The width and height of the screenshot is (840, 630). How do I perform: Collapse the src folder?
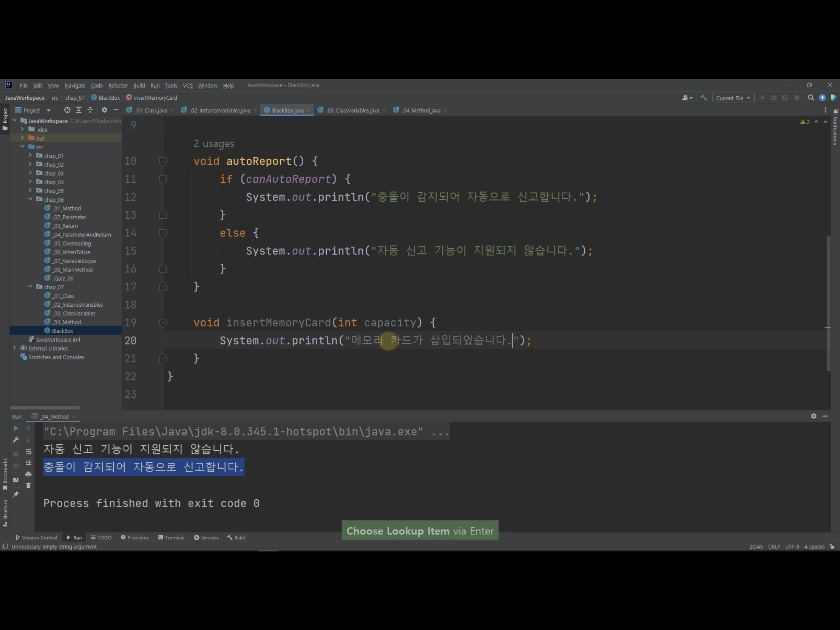pos(22,147)
